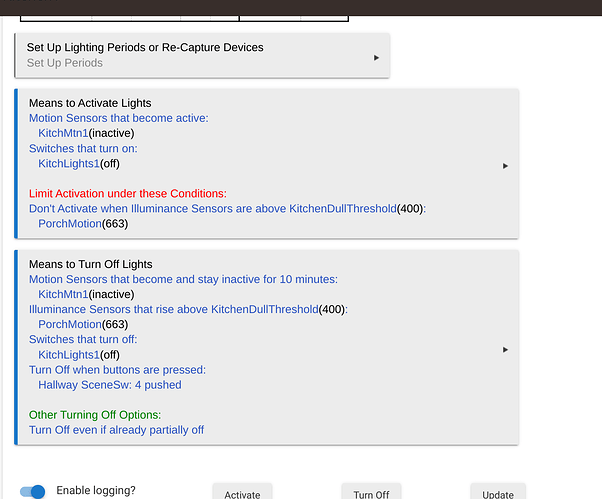602x499 pixels.
Task: Click PorchMotion(663) under Limit Activation
Action: pyautogui.click(x=83, y=224)
